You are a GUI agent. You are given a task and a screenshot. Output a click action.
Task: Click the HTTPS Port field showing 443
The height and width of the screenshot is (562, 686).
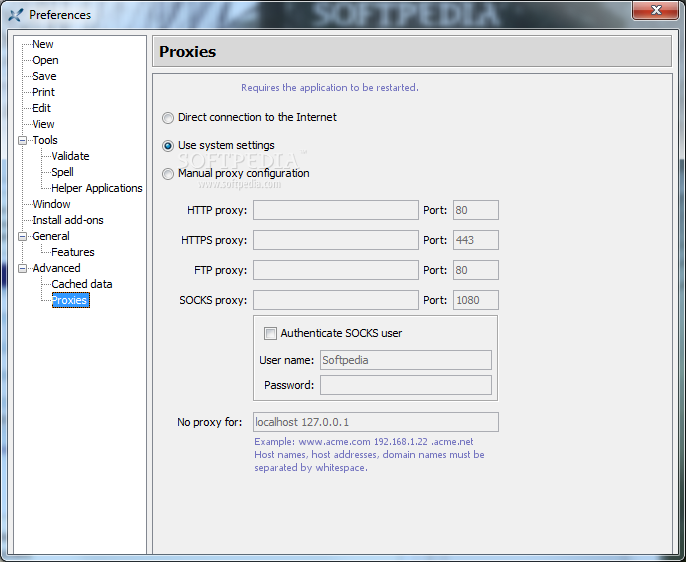pyautogui.click(x=476, y=240)
